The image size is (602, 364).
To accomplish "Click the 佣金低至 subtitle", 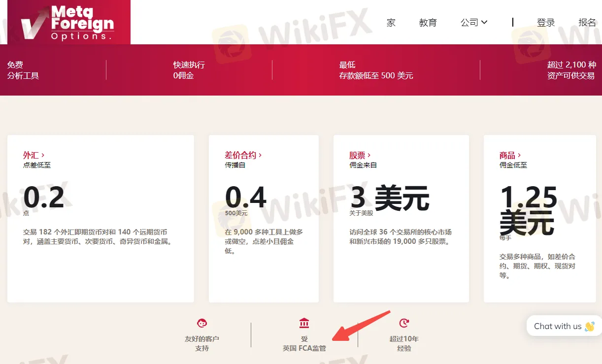I will coord(513,165).
